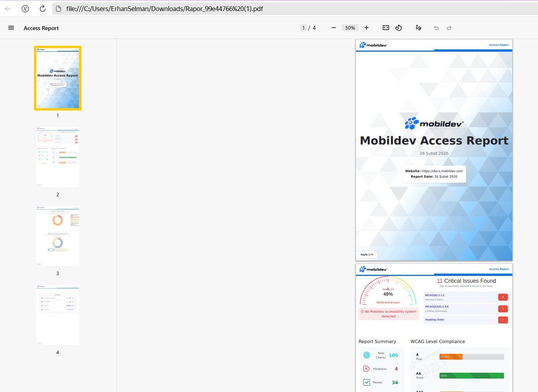Image resolution: width=538 pixels, height=392 pixels.
Task: Rotate the document with the rotate icon
Action: point(399,28)
